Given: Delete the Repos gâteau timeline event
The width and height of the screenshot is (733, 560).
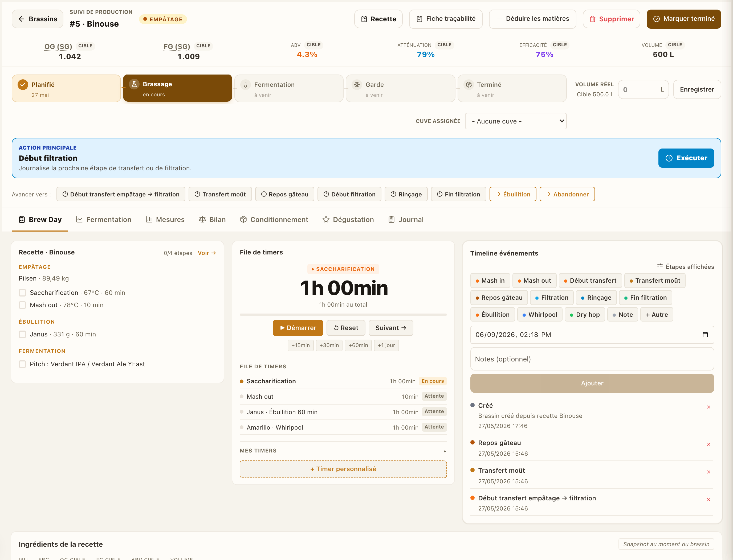Looking at the screenshot, I should [x=708, y=444].
